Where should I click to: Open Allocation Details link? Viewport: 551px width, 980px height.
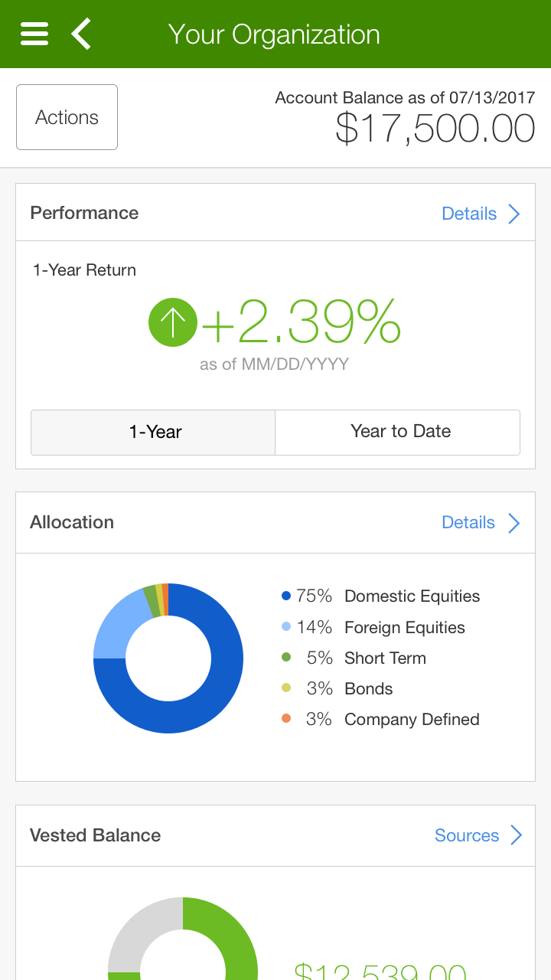click(468, 523)
